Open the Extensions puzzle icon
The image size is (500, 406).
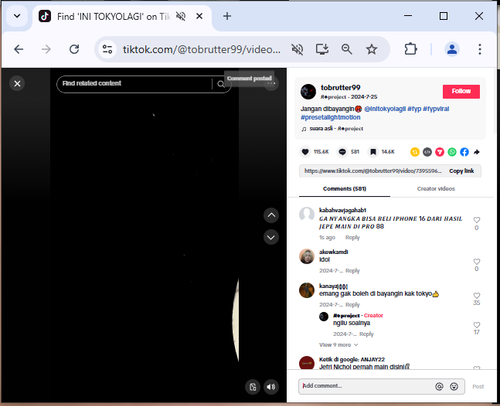[411, 49]
